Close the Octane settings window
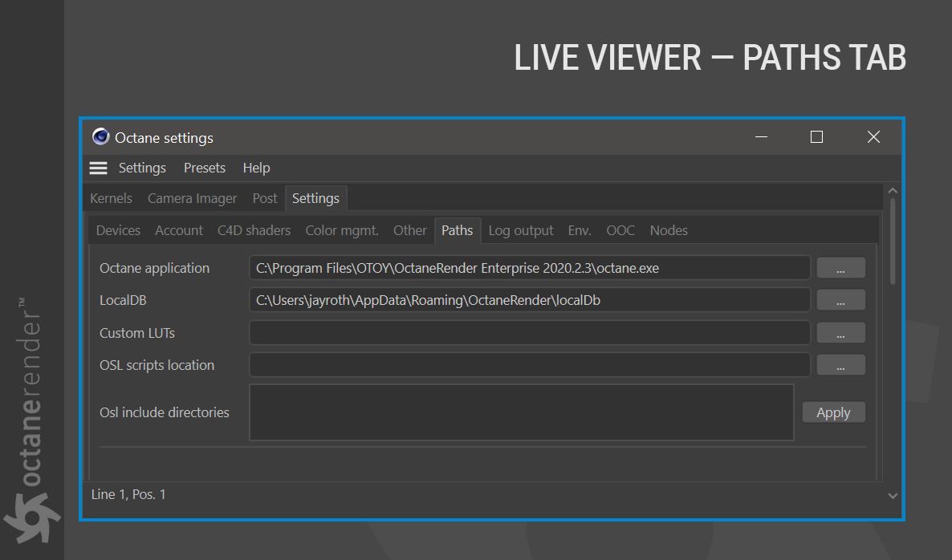Screen dimensions: 952x560 (873, 137)
